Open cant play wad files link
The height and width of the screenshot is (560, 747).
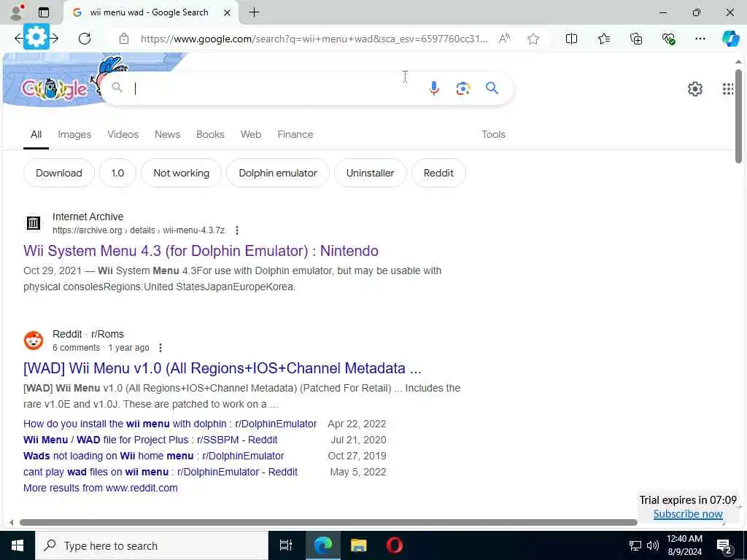160,472
